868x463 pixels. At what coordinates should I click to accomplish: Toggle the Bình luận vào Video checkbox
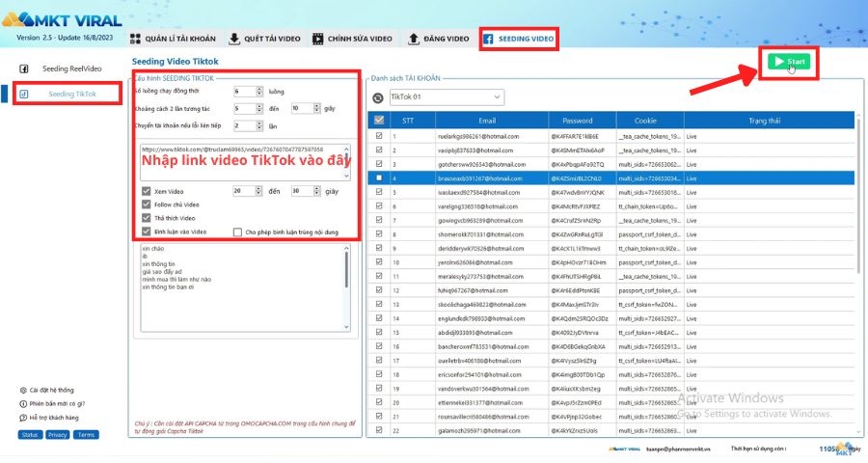147,231
